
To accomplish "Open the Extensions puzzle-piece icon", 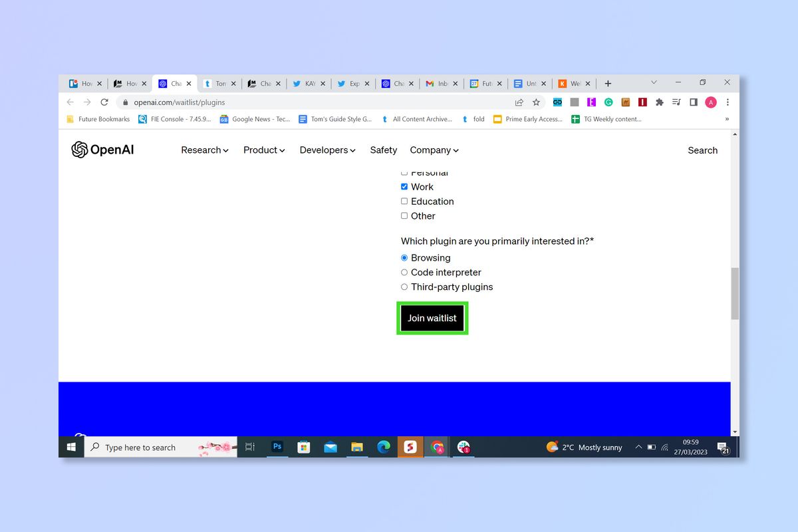I will [659, 102].
